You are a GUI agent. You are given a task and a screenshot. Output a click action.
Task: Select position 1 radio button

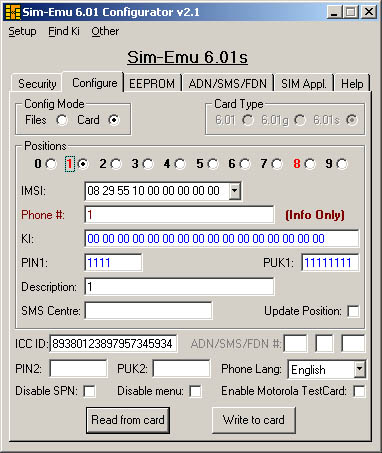[x=83, y=164]
